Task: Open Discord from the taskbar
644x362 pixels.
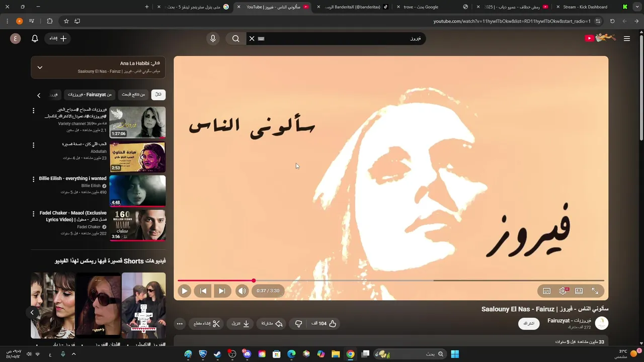Action: [x=247, y=354]
